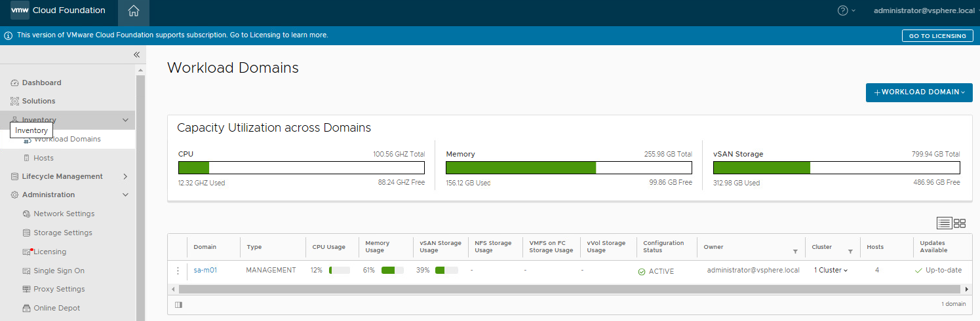980x321 pixels.
Task: Collapse the sidebar with double-chevron icon
Action: tap(136, 55)
